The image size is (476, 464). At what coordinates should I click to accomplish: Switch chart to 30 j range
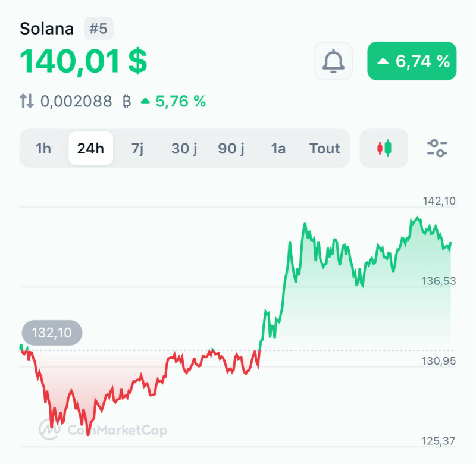click(184, 148)
